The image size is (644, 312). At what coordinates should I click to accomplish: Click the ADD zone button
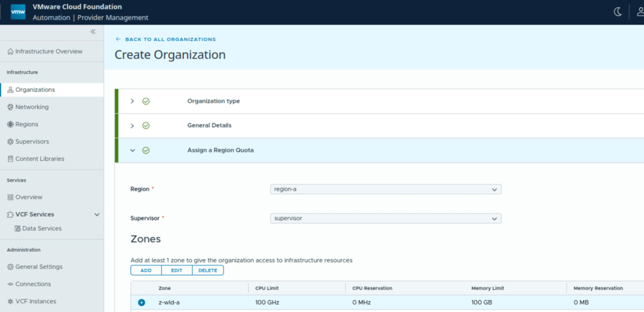[x=146, y=270]
